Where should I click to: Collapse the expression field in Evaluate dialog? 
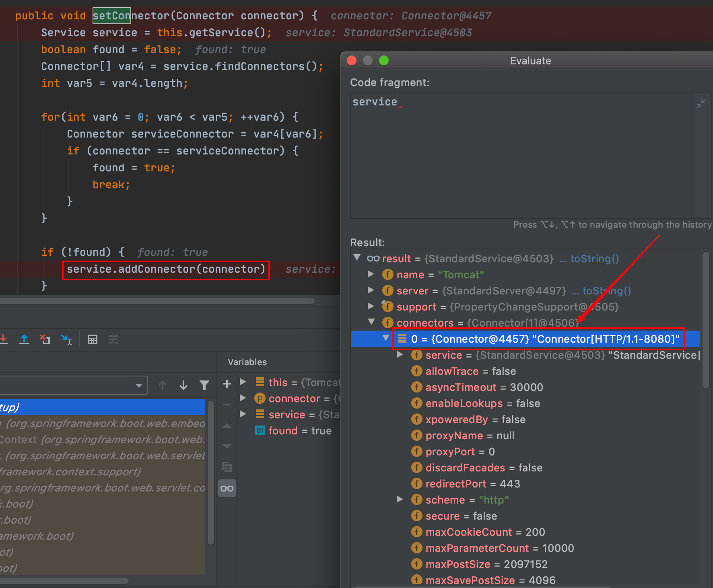click(x=701, y=104)
